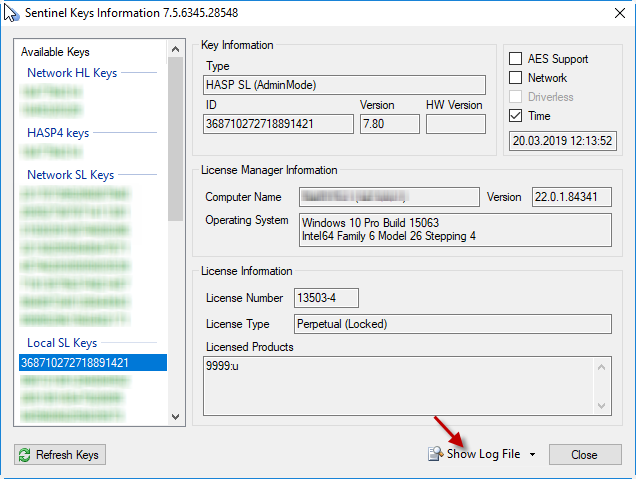The width and height of the screenshot is (636, 479).
Task: Uncheck the Time checkbox
Action: tap(516, 116)
